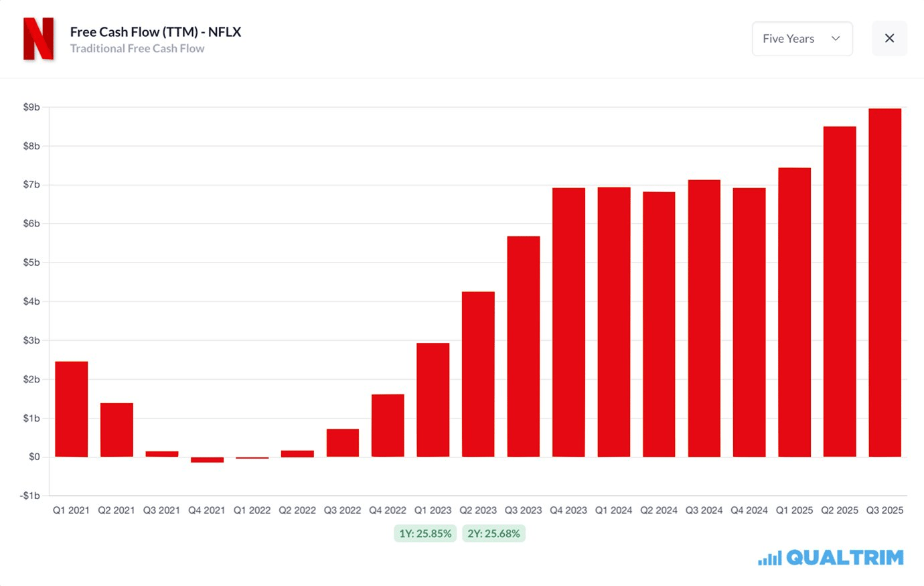
Task: Select the Q1 2024 bar
Action: coord(614,322)
